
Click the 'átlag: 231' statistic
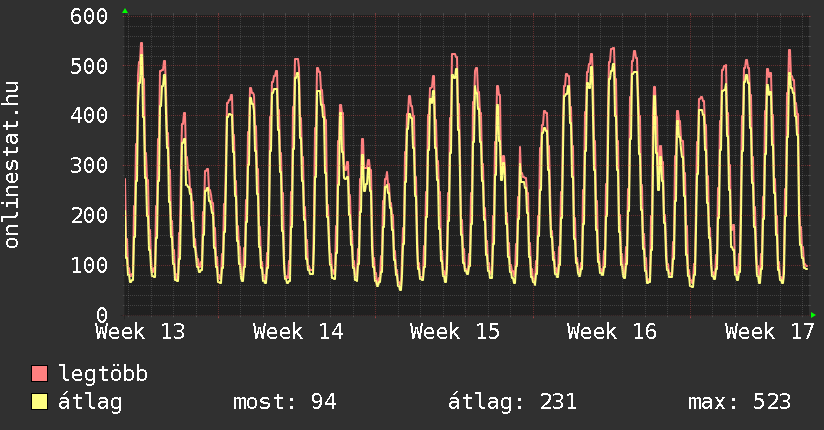513,402
